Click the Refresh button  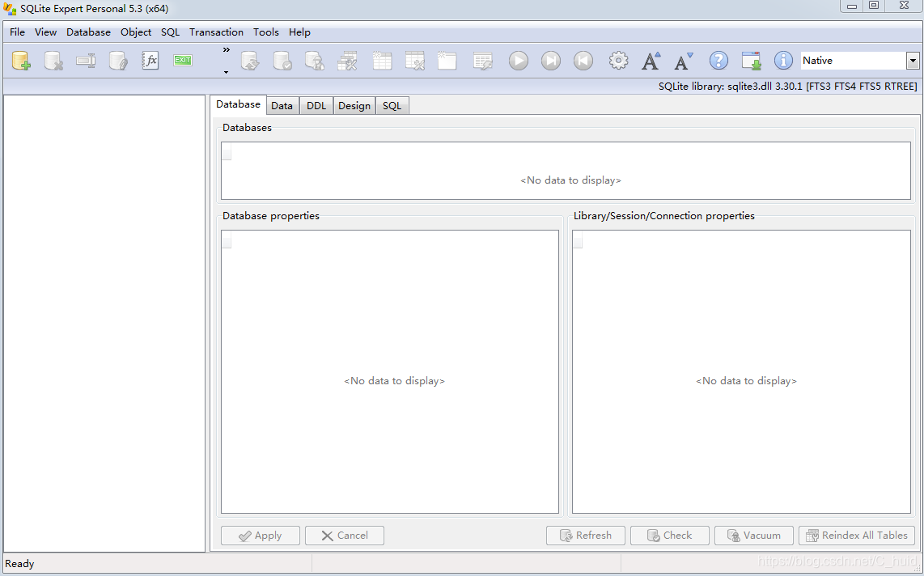(x=586, y=536)
